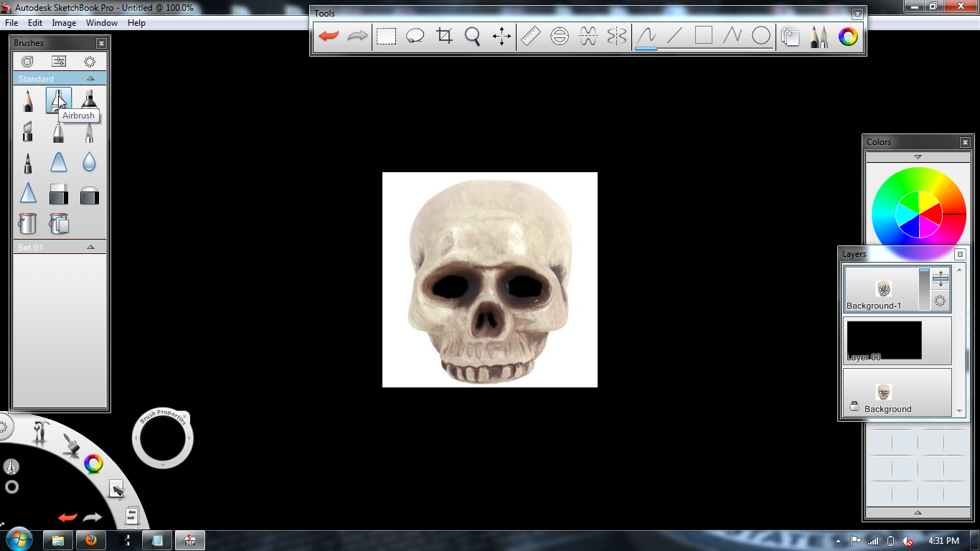Enable the Ellipse guide tool

560,36
